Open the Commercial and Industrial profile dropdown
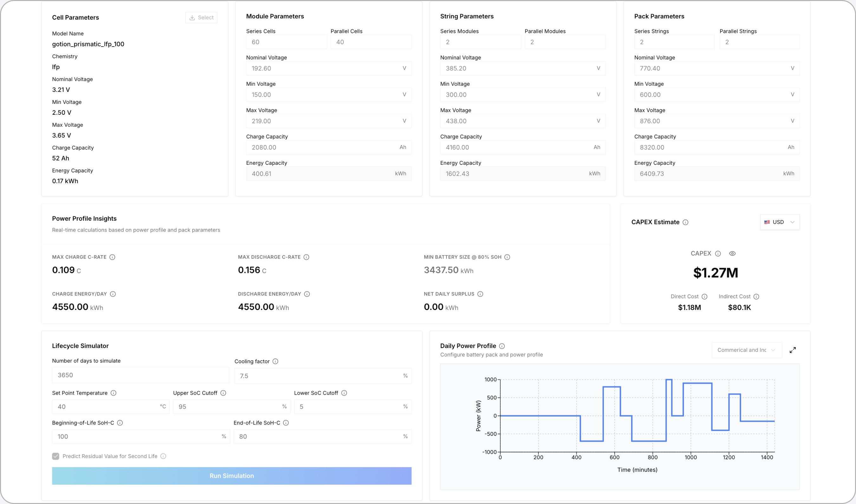This screenshot has width=856, height=504. tap(747, 350)
